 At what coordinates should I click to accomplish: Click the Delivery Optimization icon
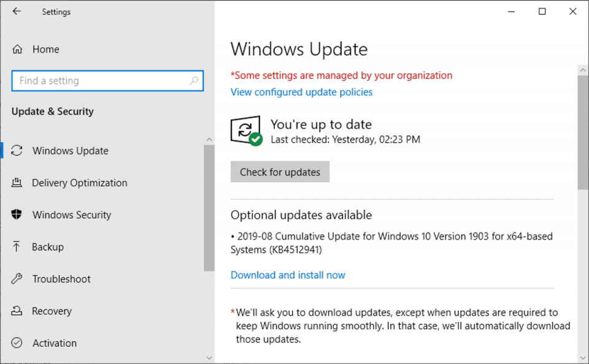[17, 183]
